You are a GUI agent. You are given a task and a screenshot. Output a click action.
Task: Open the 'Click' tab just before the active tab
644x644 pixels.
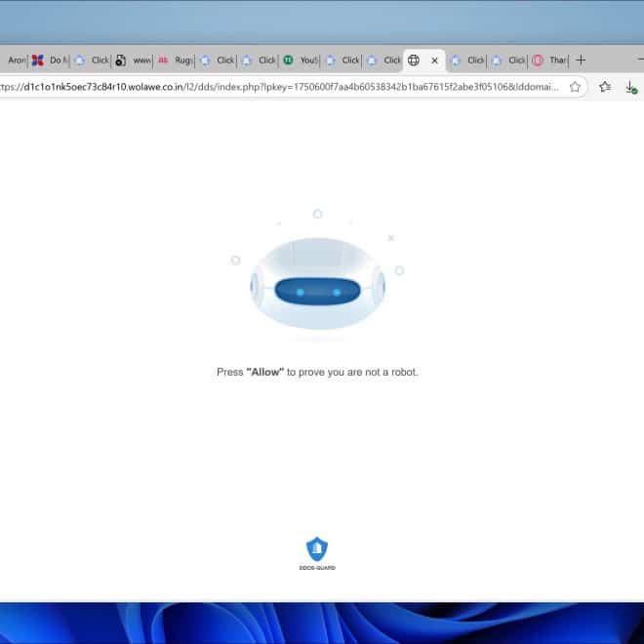(x=383, y=60)
